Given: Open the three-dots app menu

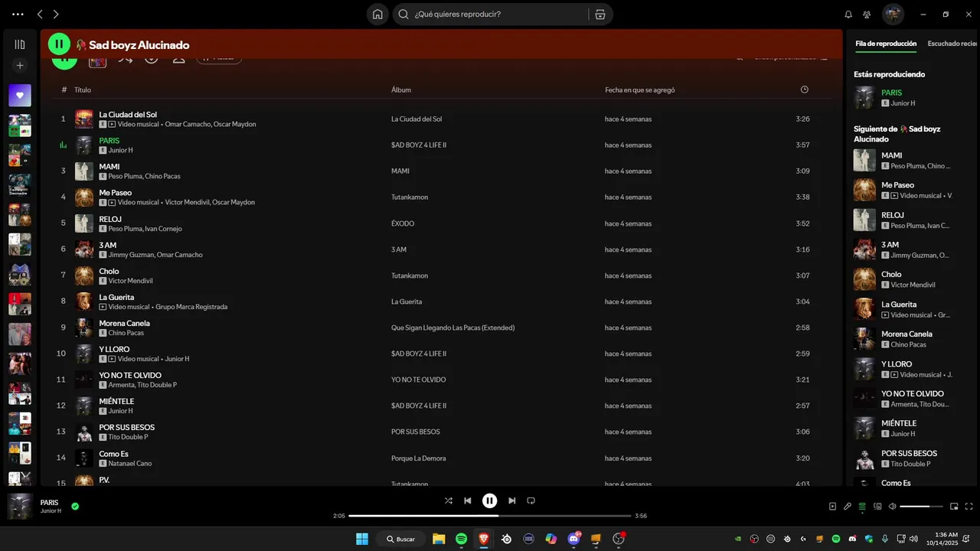Looking at the screenshot, I should (x=18, y=14).
